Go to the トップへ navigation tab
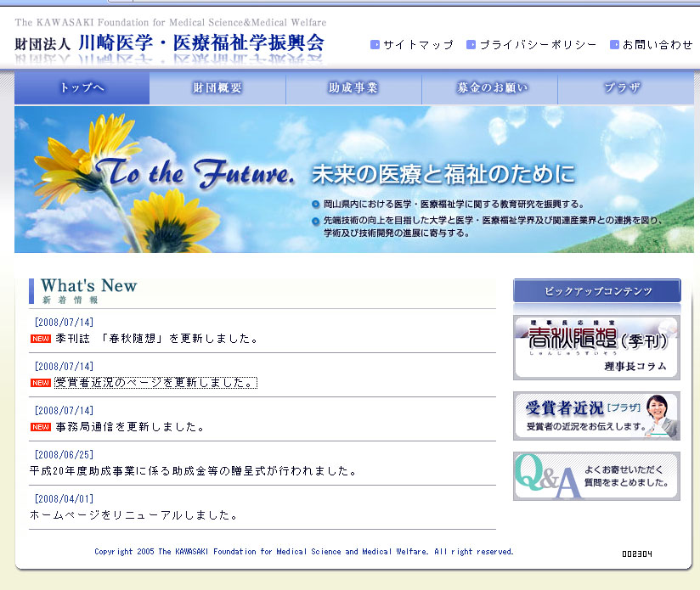 coord(82,87)
